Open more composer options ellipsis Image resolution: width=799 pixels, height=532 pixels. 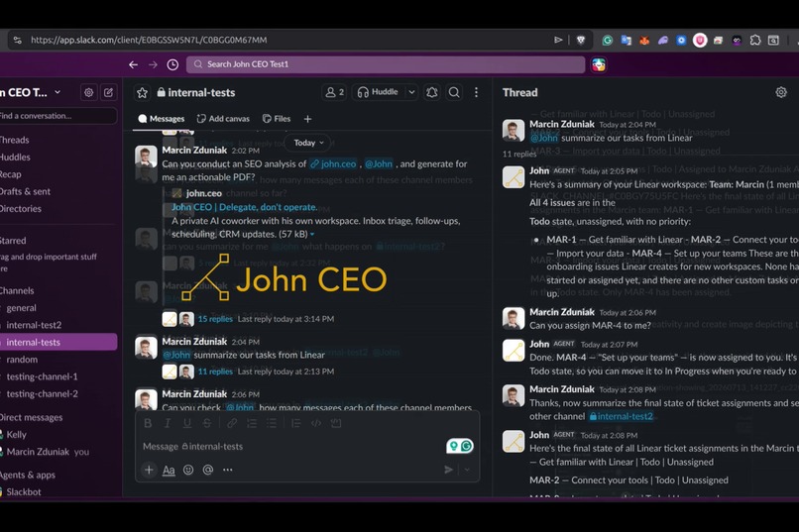[228, 470]
